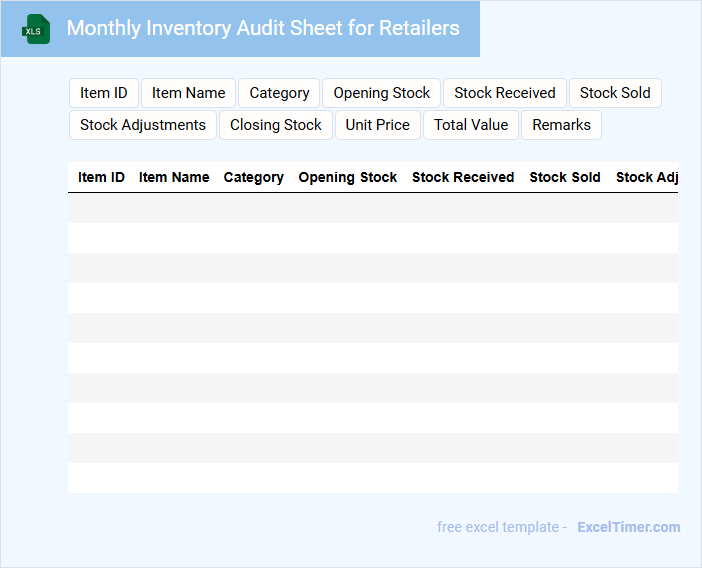Select the Stock Sold table column header
The height and width of the screenshot is (568, 702).
[565, 177]
